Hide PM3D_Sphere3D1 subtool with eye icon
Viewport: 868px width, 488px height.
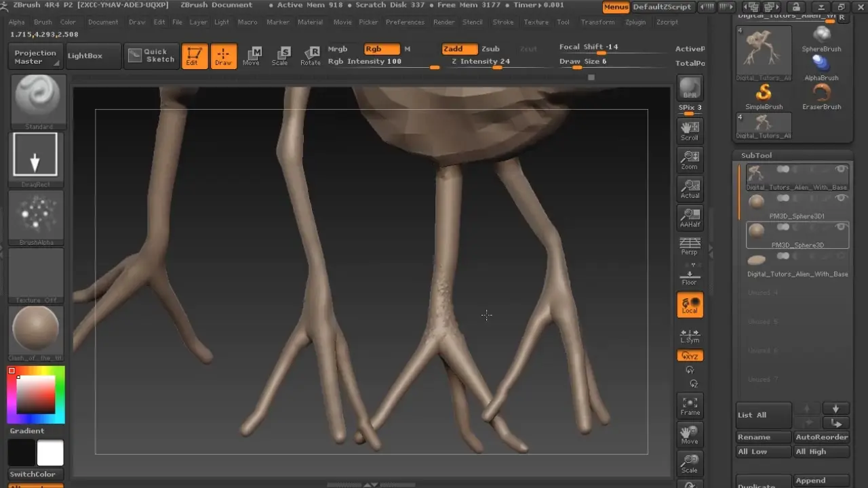point(842,198)
